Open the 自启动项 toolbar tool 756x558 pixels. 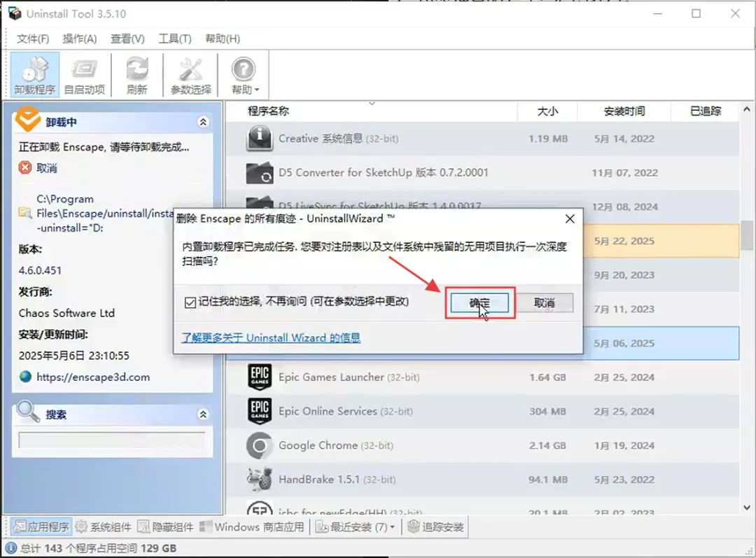click(x=85, y=75)
